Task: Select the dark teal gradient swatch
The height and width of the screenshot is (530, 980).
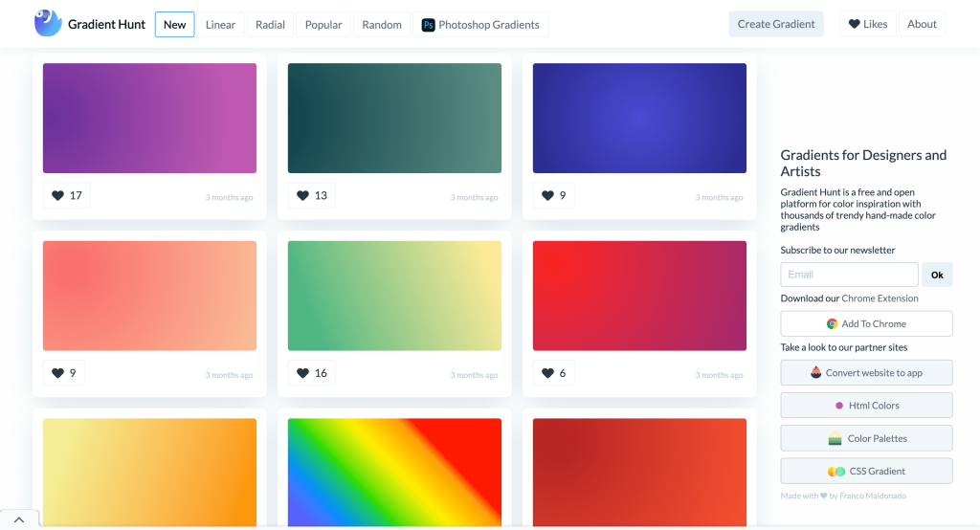Action: [x=394, y=118]
